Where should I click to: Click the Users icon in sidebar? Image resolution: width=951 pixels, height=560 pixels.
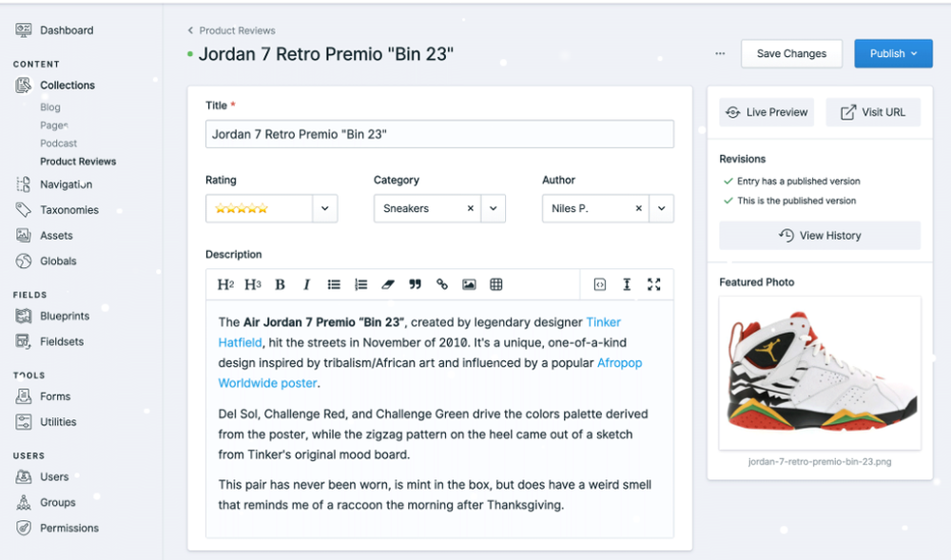pyautogui.click(x=23, y=477)
